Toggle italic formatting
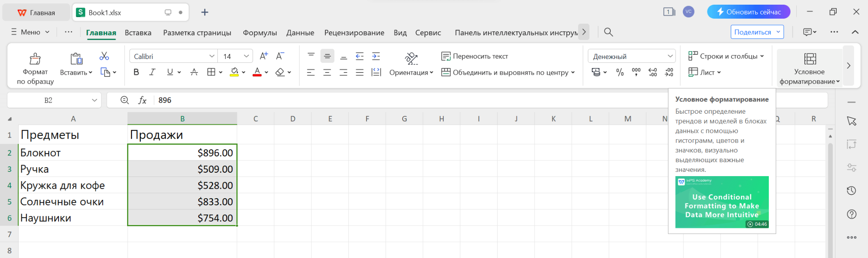Viewport: 868px width, 258px height. 153,72
